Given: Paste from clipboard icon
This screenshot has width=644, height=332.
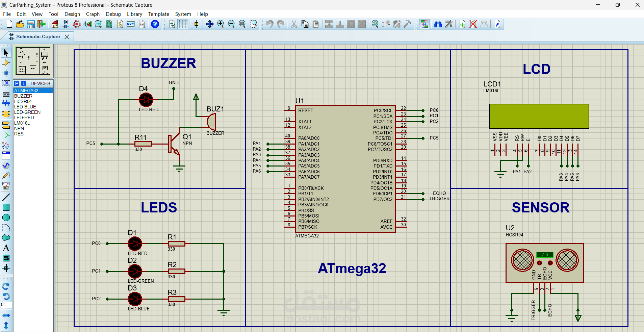Looking at the screenshot, I should pos(315,24).
